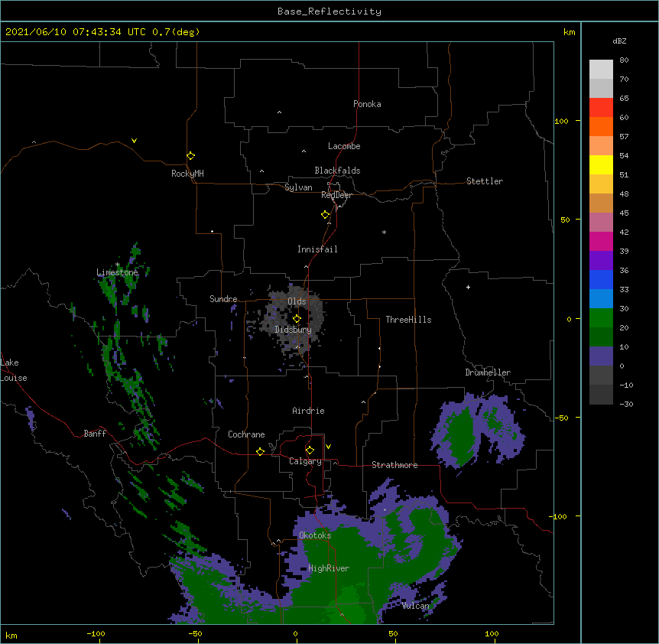Click the Vulcan city label
659x644 pixels.
[416, 606]
